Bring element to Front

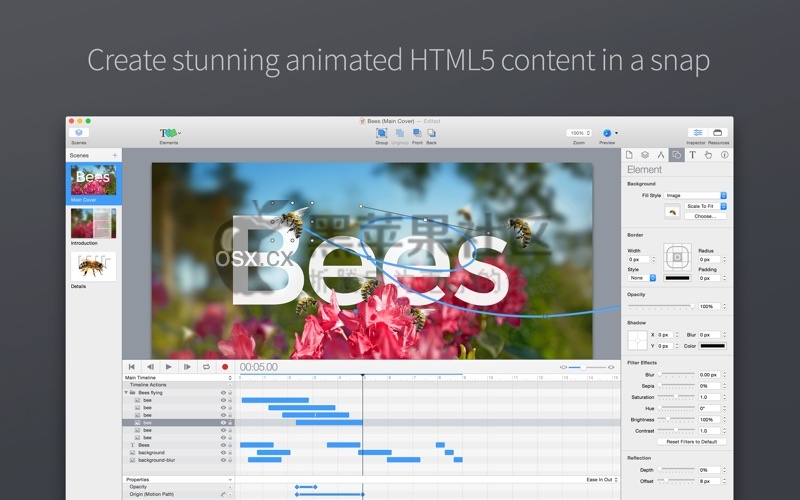pos(417,133)
